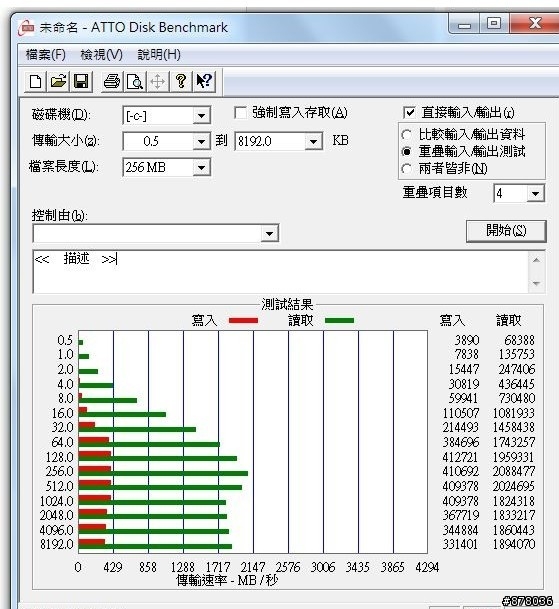Open the help question mark icon

[181, 82]
